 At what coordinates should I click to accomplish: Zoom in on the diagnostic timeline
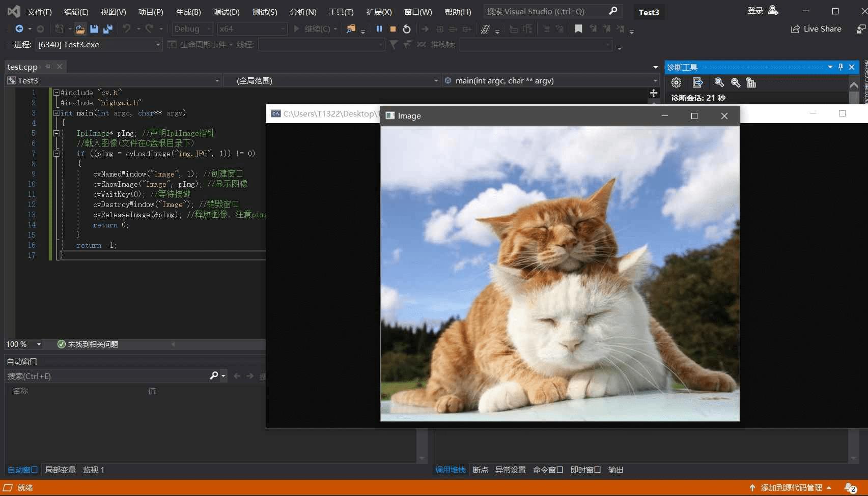(x=719, y=82)
